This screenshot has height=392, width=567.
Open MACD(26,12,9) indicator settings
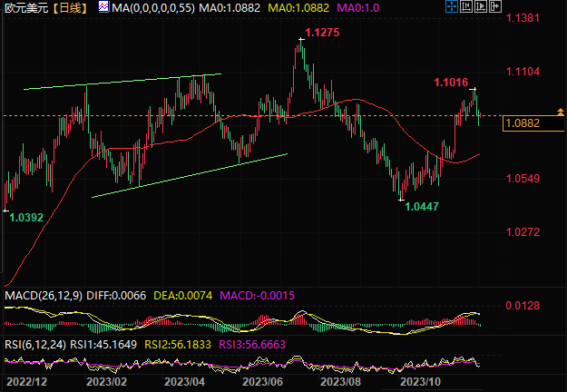coord(43,296)
